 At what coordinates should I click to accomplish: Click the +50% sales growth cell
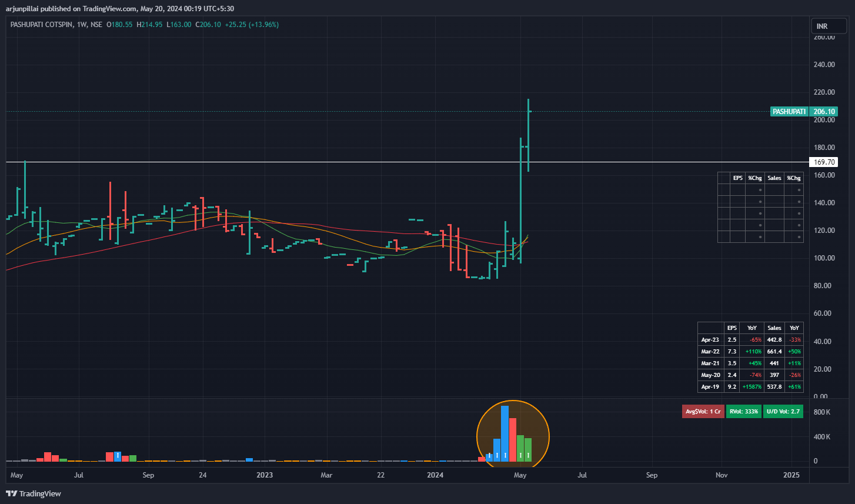pyautogui.click(x=794, y=352)
